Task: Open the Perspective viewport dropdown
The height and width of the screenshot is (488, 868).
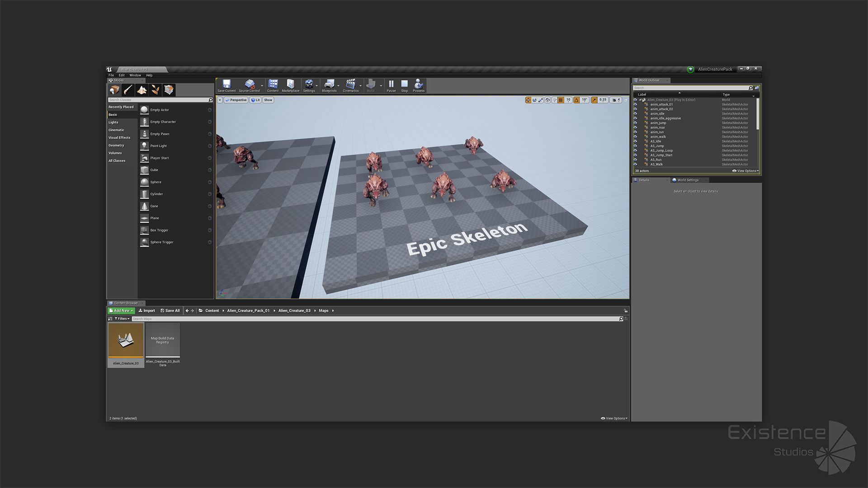Action: pos(236,100)
